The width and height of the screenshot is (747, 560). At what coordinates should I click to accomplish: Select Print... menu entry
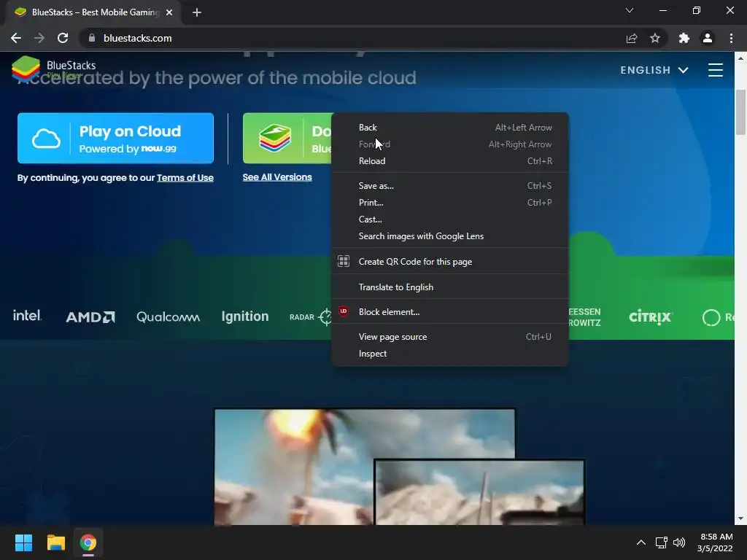tap(449, 203)
